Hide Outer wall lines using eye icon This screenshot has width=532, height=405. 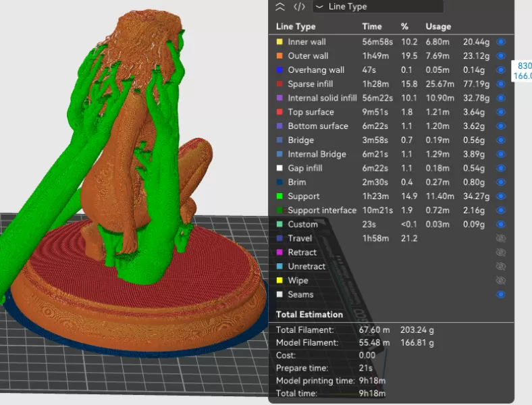501,56
